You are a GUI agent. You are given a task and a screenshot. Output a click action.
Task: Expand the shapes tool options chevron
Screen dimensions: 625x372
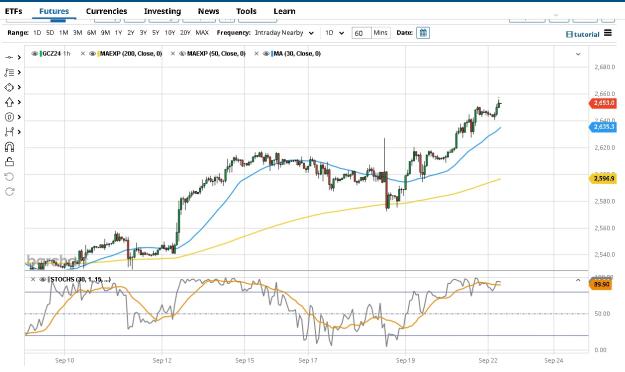pos(19,87)
